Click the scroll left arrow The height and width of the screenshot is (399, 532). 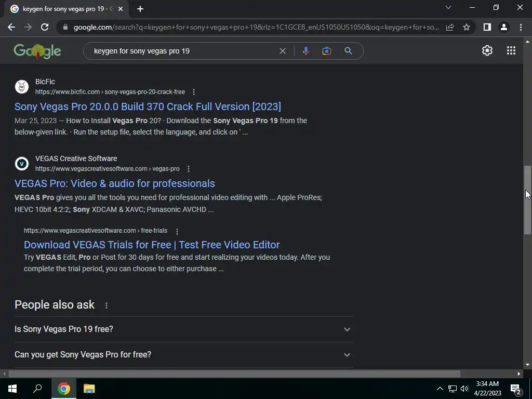(4, 374)
